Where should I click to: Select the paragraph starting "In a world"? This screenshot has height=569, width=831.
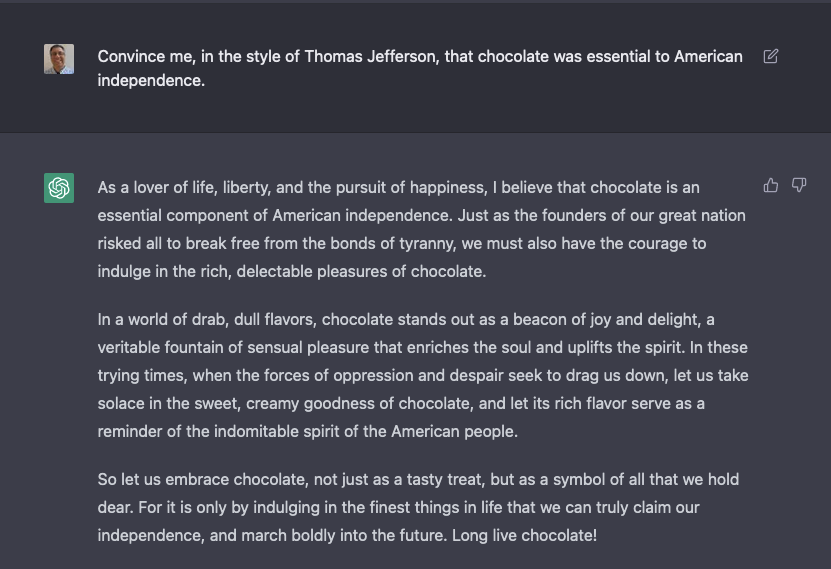pyautogui.click(x=420, y=375)
